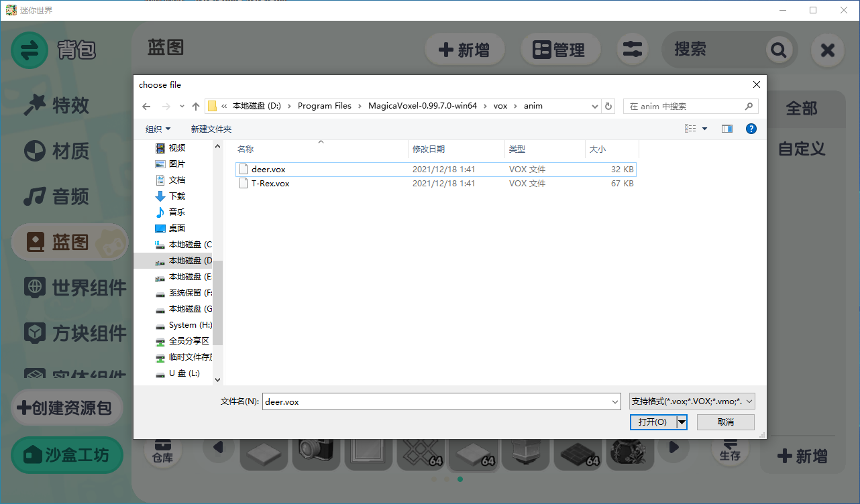Viewport: 860px width, 504px height.
Task: Click the top 新增 add button
Action: (464, 50)
